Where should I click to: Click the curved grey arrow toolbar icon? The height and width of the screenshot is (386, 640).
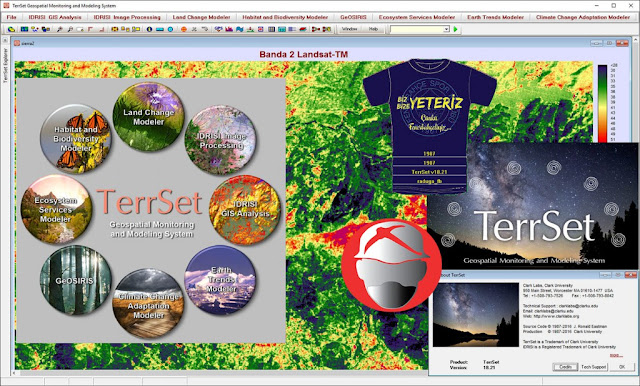205,29
